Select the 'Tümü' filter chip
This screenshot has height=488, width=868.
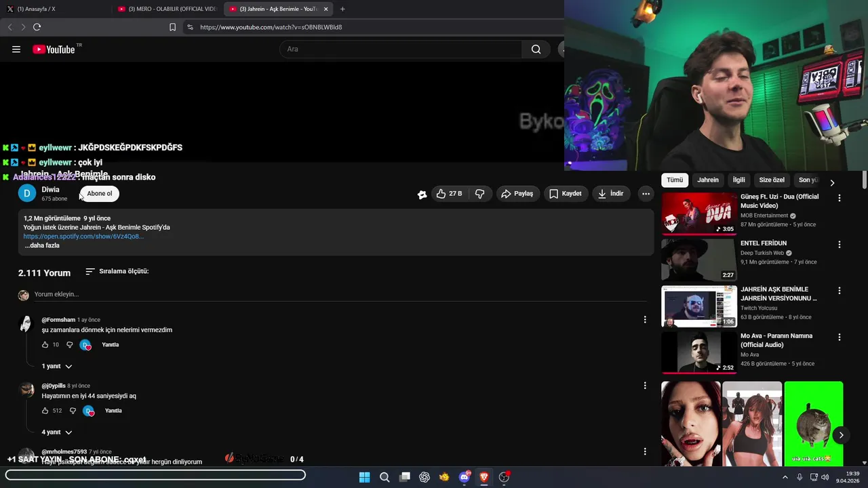675,180
